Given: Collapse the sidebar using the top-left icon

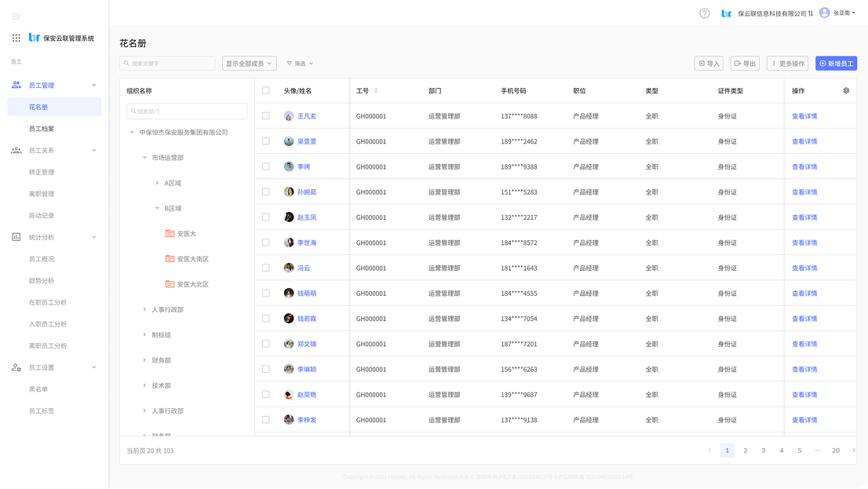Looking at the screenshot, I should 16,16.
